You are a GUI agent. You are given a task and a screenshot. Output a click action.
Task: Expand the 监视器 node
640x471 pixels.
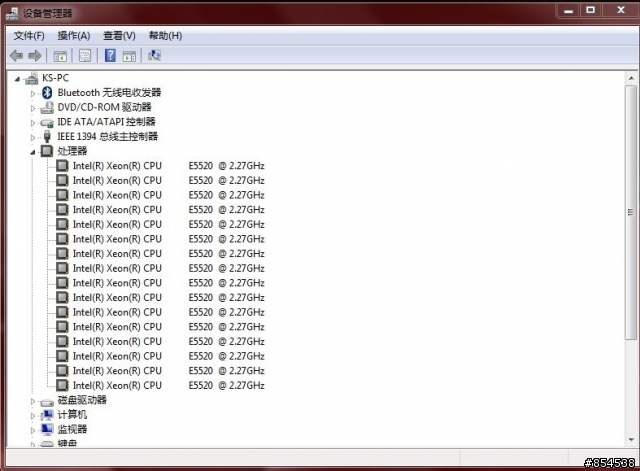[33, 430]
